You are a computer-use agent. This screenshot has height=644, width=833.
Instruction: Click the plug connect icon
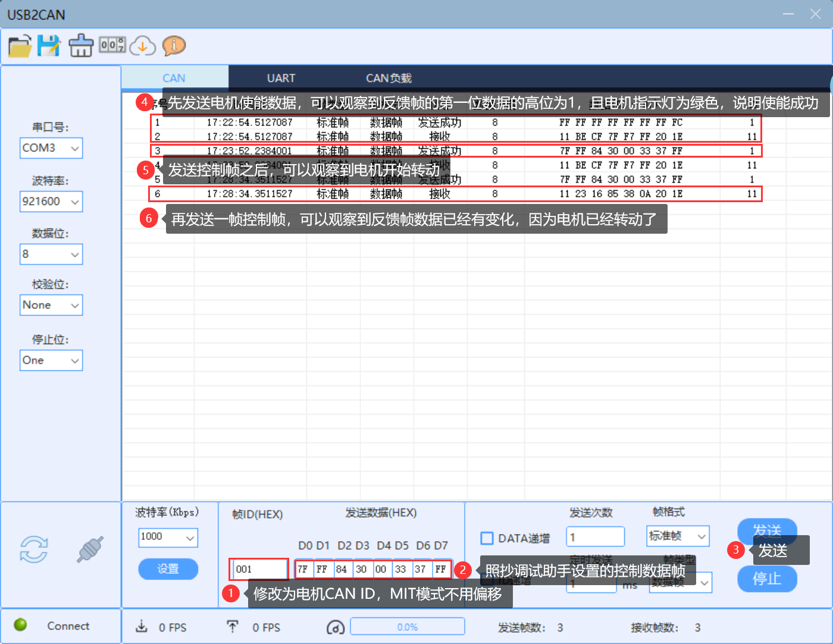tap(90, 549)
